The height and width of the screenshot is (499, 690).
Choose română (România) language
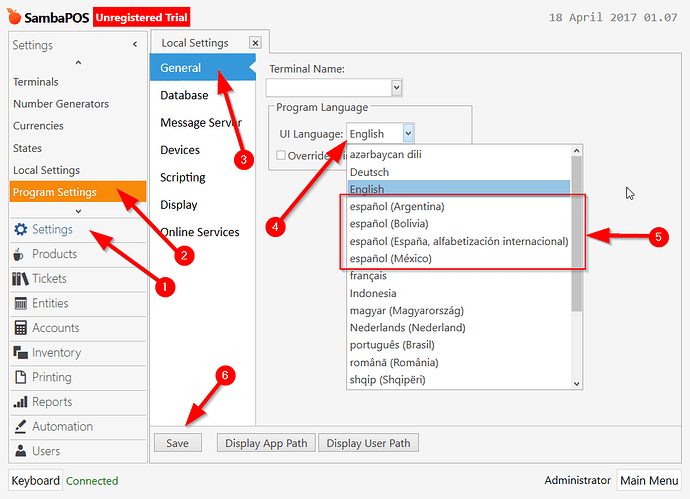[x=459, y=363]
